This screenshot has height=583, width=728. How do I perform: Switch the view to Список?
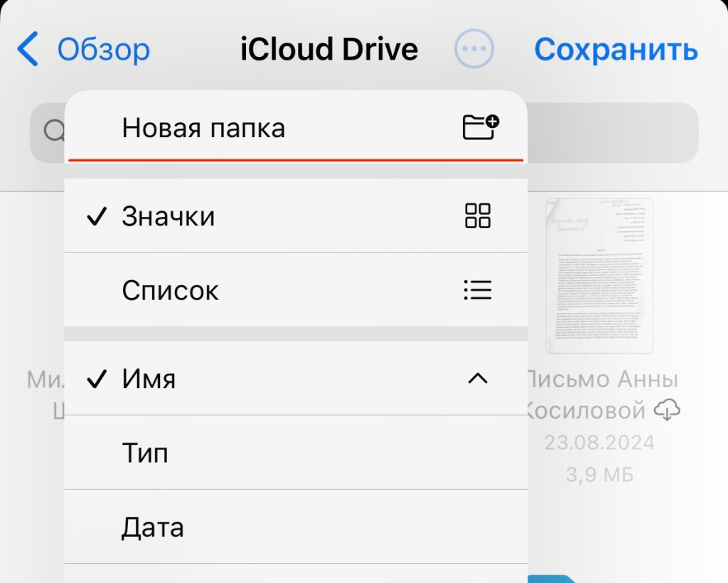171,290
